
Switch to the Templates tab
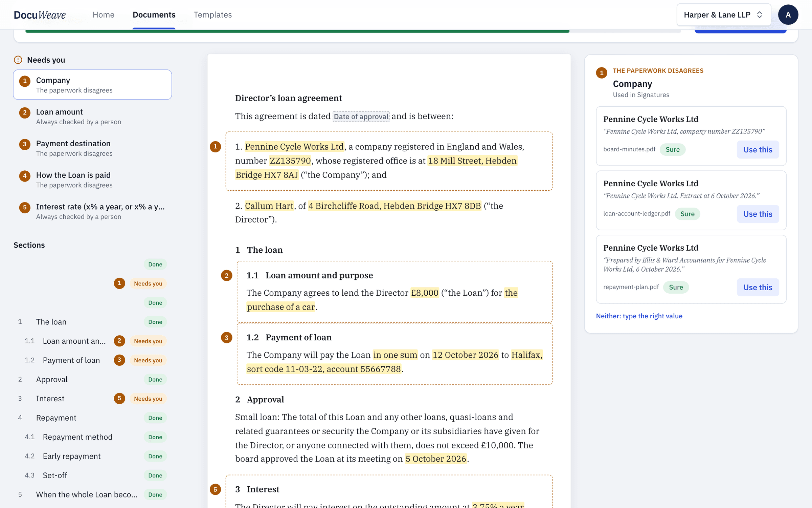pos(213,15)
